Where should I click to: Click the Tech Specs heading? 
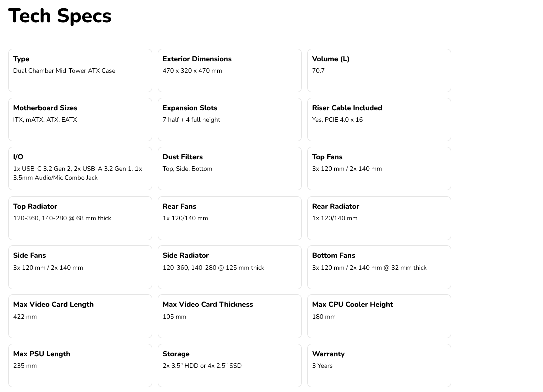pyautogui.click(x=60, y=16)
